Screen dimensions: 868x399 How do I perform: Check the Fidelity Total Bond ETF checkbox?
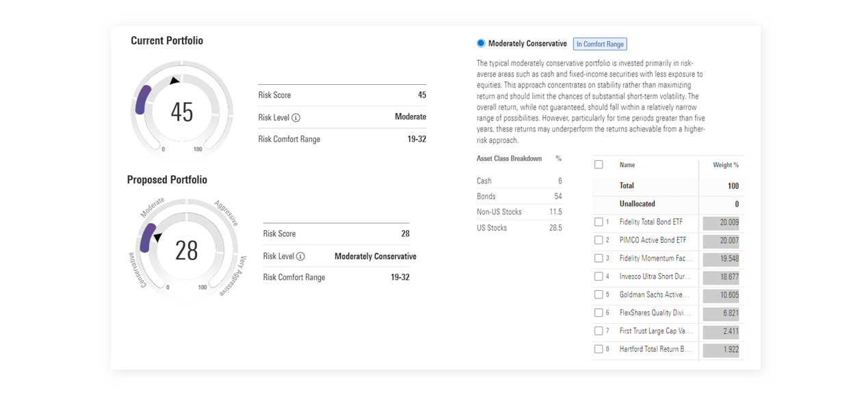(x=599, y=222)
